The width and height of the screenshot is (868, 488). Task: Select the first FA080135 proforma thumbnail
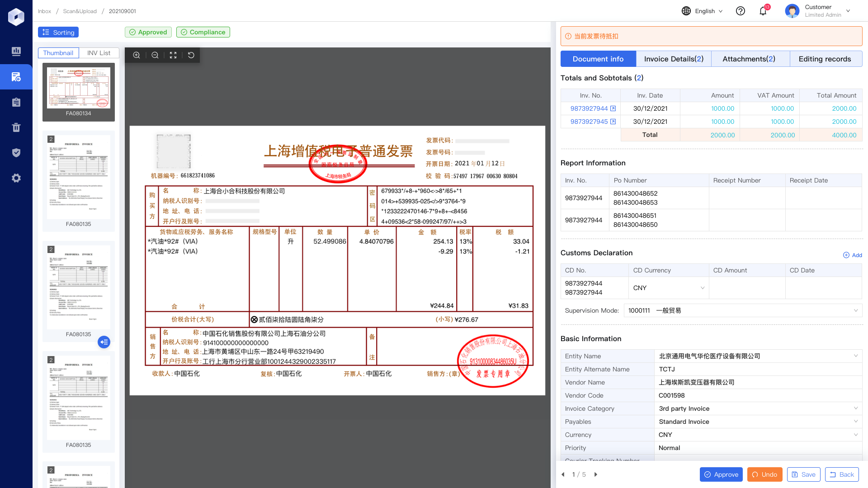79,181
